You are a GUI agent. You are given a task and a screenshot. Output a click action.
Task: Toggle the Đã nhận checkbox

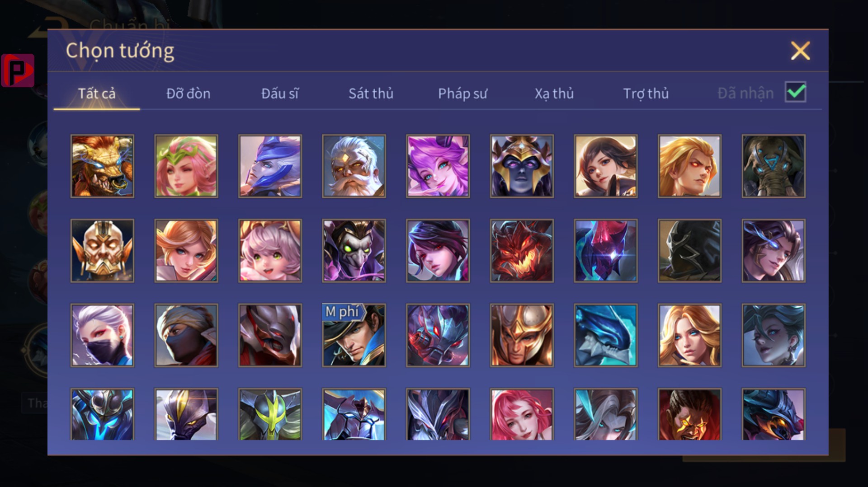796,92
